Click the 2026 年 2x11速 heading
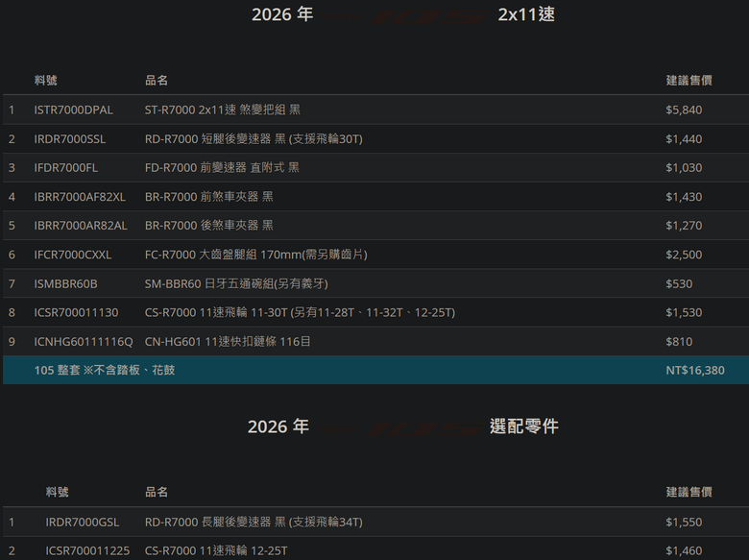The height and width of the screenshot is (560, 749). pos(403,14)
